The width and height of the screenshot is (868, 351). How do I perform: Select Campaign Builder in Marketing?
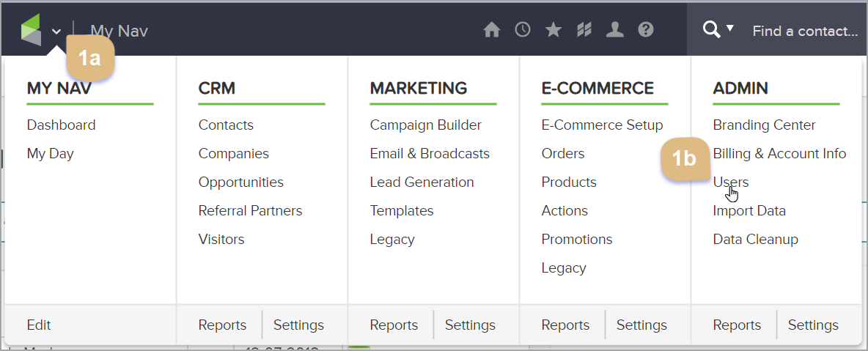pos(425,125)
